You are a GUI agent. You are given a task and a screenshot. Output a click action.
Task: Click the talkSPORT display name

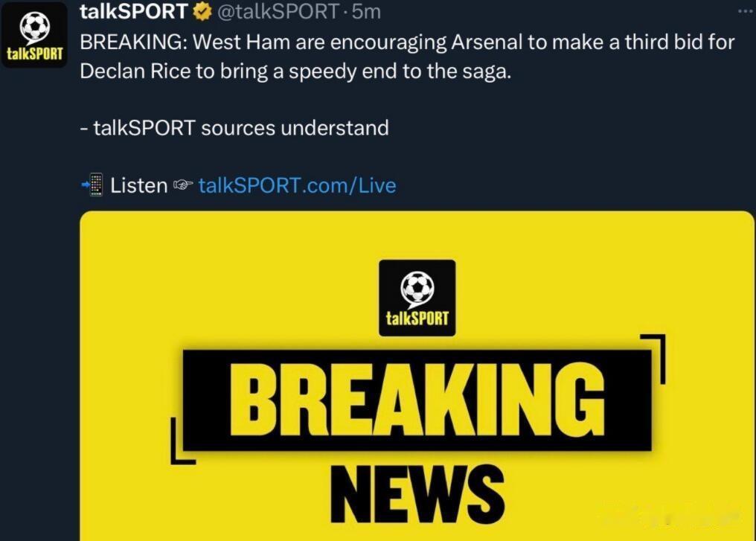pyautogui.click(x=133, y=12)
